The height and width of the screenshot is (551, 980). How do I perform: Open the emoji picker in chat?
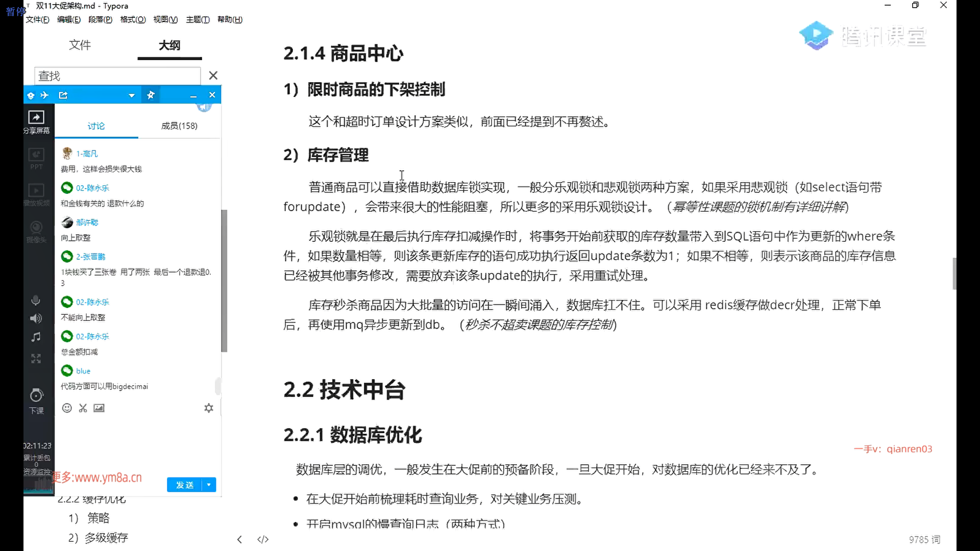click(x=67, y=408)
